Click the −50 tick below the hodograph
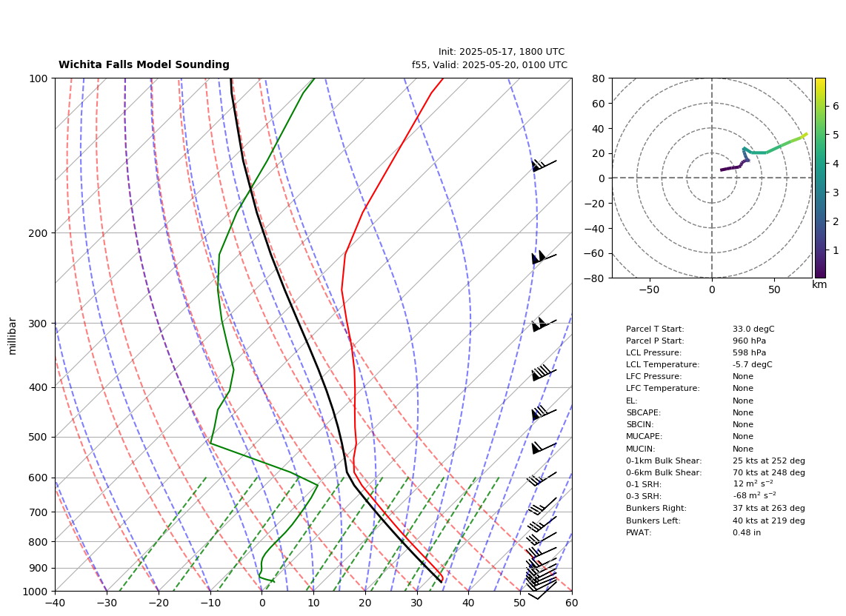The height and width of the screenshot is (616, 846). pyautogui.click(x=649, y=289)
